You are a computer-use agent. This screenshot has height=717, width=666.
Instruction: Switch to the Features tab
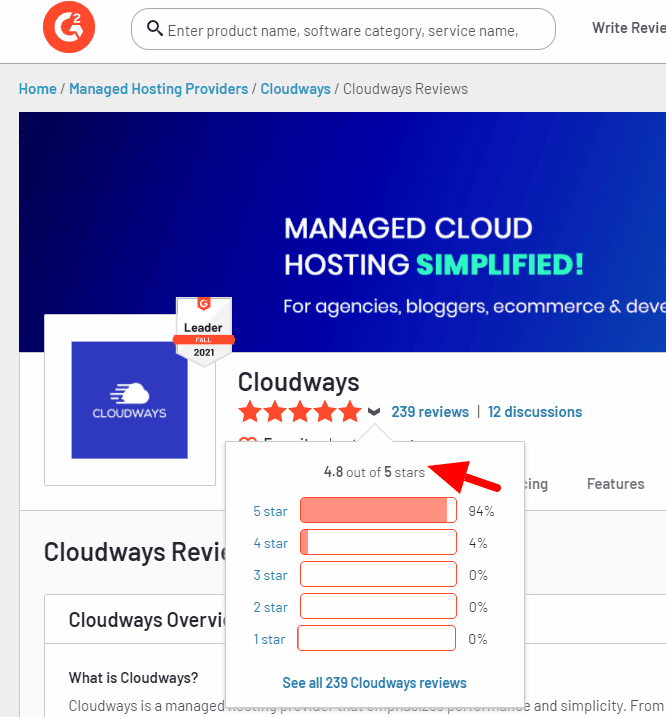[615, 484]
